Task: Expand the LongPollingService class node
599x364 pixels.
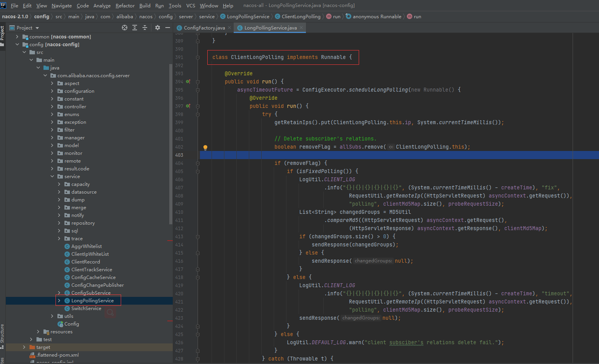Action: [x=59, y=301]
